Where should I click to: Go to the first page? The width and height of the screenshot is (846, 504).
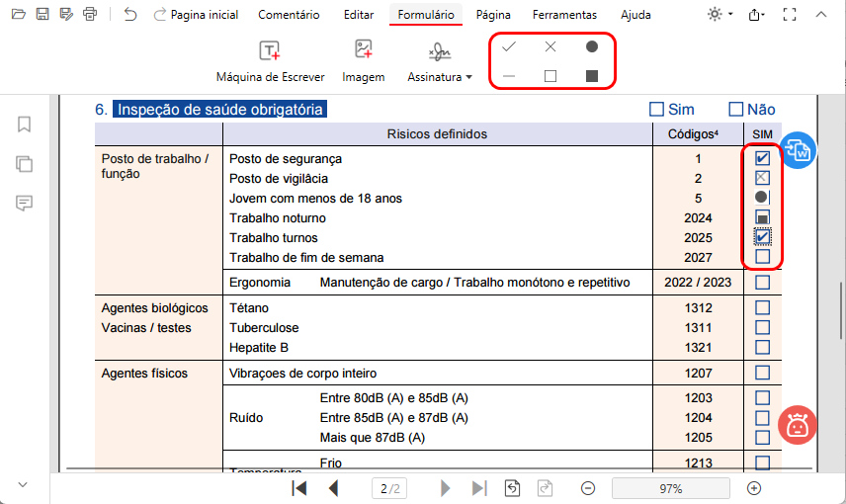click(x=298, y=488)
